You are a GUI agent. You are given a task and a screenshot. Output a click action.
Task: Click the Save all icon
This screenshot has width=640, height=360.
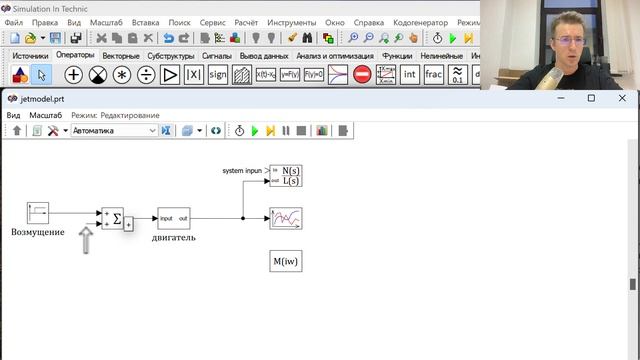coord(76,38)
